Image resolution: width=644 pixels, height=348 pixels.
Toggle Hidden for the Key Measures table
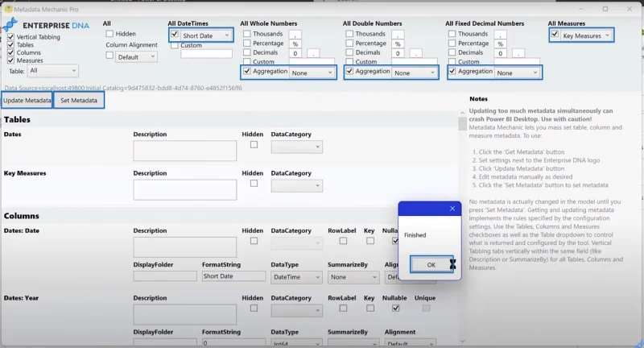click(254, 183)
